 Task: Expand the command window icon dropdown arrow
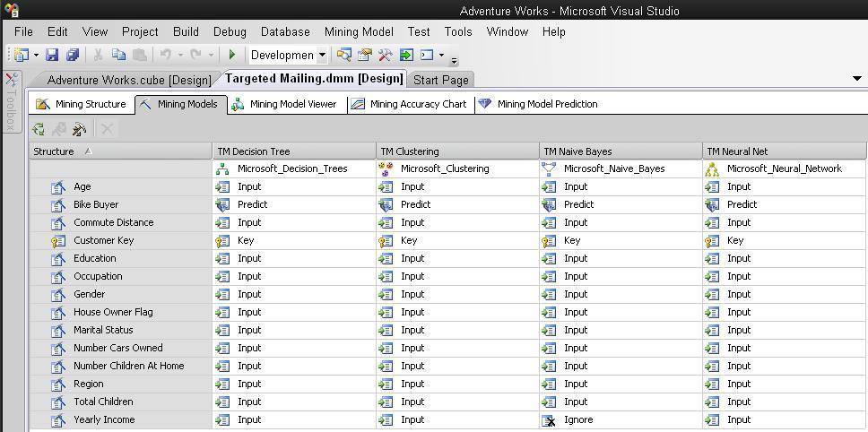click(441, 55)
